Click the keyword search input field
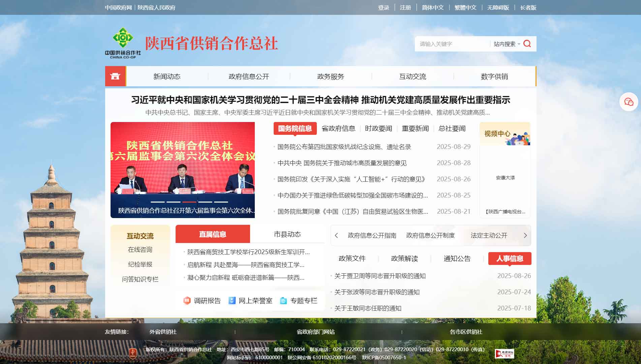641x364 pixels. pos(453,44)
